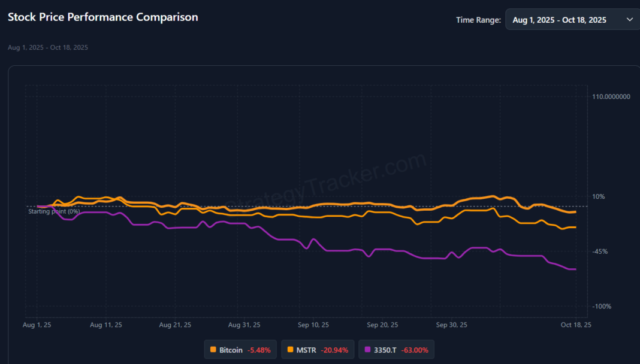
Task: Click the 3350.T -63.00% percentage value
Action: 415,350
